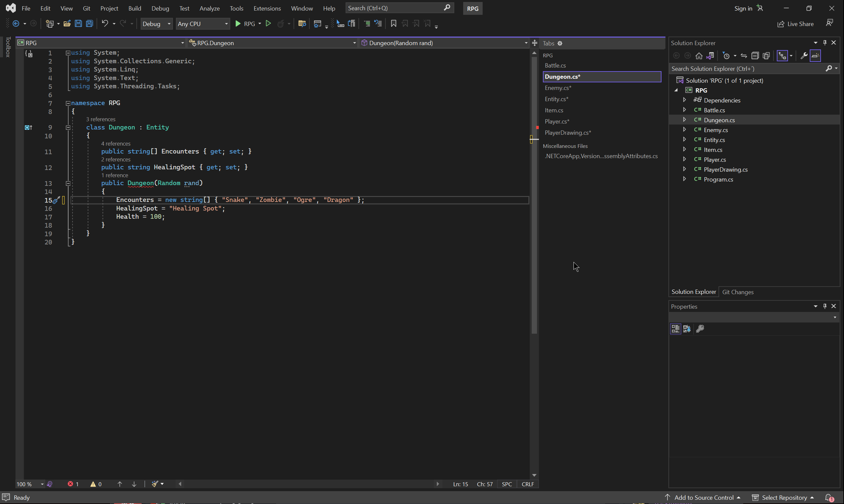Click the Undo arrow icon

point(105,23)
